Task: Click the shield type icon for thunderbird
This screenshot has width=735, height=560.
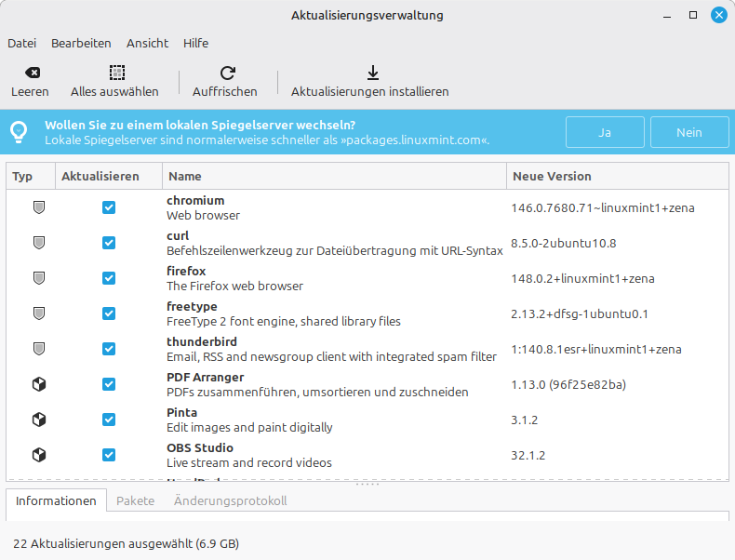Action: (39, 349)
